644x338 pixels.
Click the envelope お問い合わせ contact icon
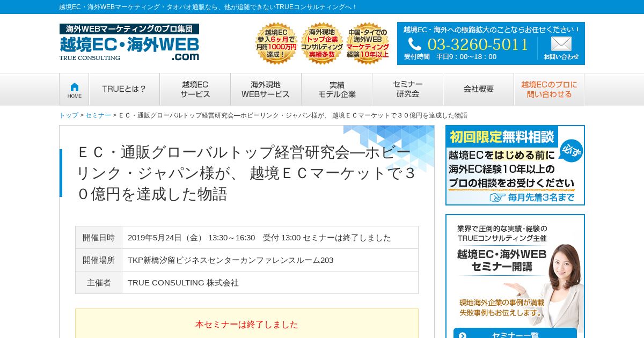[x=561, y=45]
